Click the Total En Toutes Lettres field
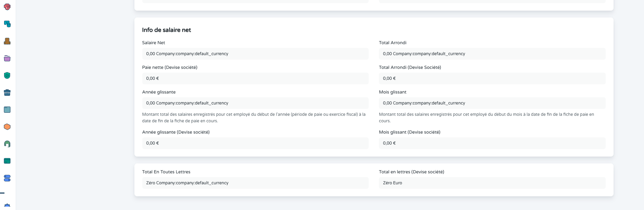Viewport: 644px width, 210px height. tap(255, 183)
